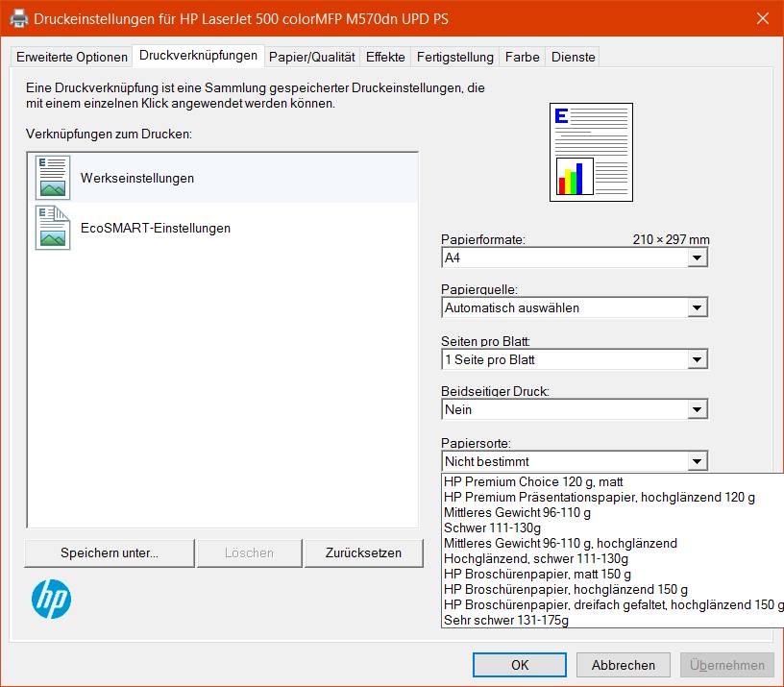This screenshot has width=784, height=687.
Task: Select EcoSMART-Einstellungen shortcut label
Action: click(156, 228)
